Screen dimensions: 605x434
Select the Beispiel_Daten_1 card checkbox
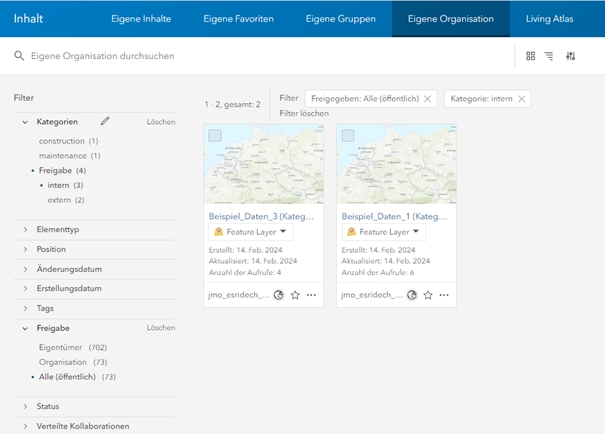click(x=348, y=135)
